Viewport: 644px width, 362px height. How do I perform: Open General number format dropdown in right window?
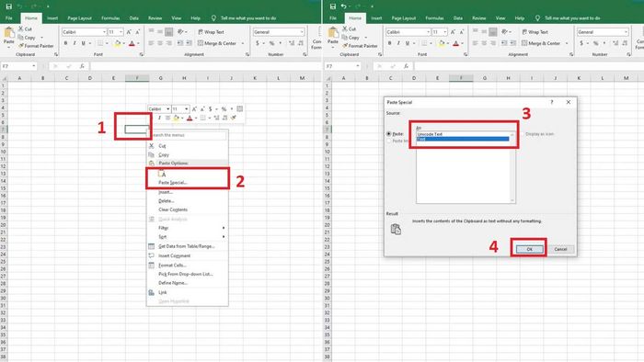point(626,32)
